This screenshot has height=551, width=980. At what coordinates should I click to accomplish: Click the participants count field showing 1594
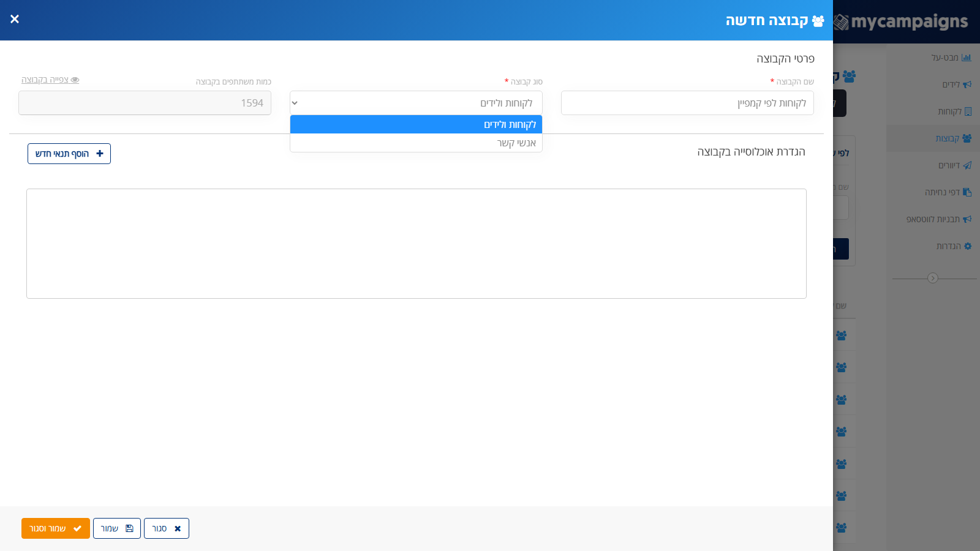click(145, 103)
